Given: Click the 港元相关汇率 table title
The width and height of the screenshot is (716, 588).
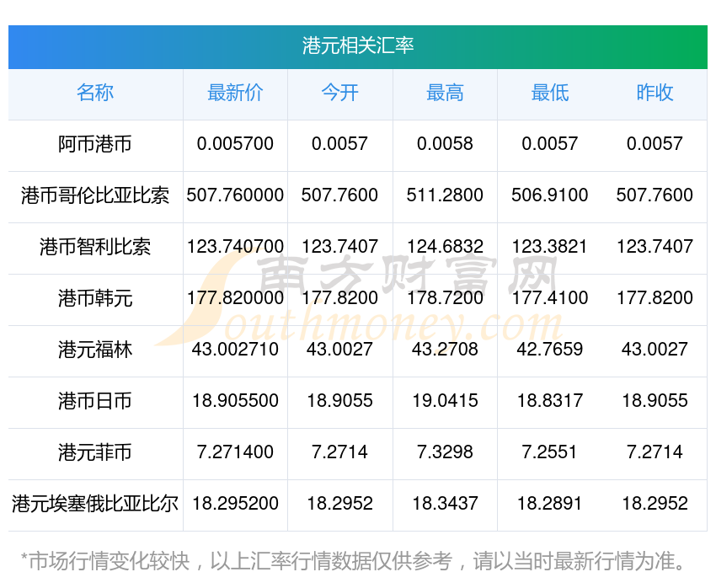Looking at the screenshot, I should point(357,46).
